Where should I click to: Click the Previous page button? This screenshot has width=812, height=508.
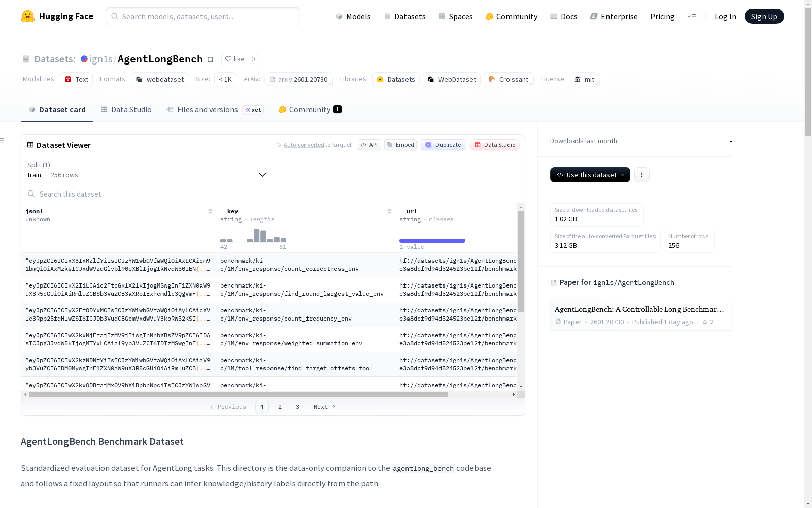click(228, 407)
